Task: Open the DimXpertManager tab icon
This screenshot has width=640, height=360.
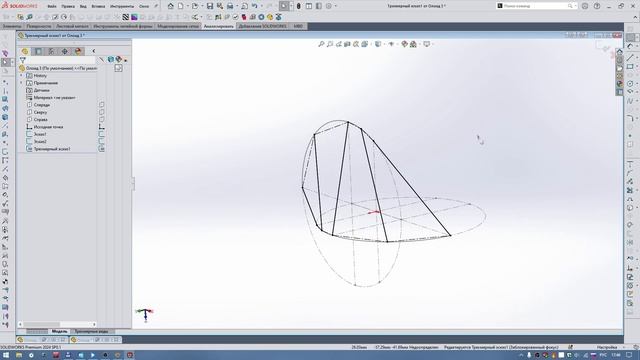Action: point(64,51)
